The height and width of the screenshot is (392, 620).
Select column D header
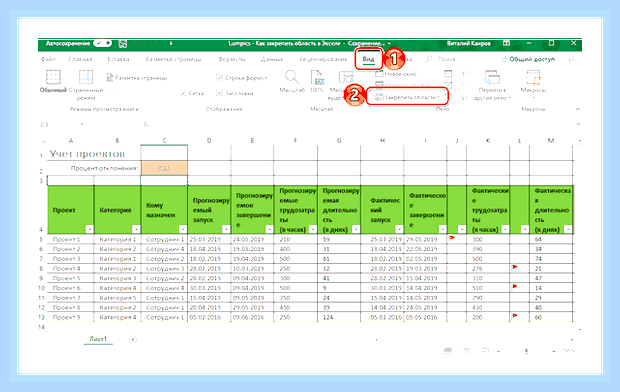coord(209,140)
